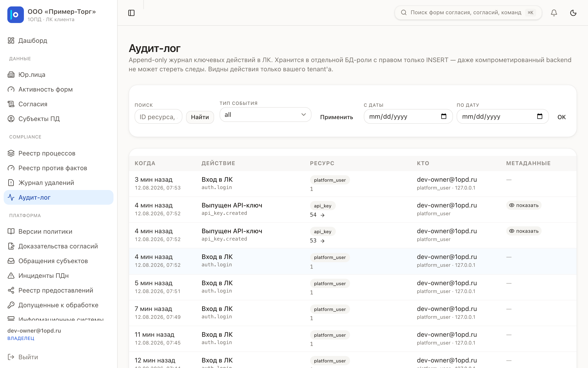Go to Допущенные к обработке
The image size is (588, 368).
pos(58,305)
